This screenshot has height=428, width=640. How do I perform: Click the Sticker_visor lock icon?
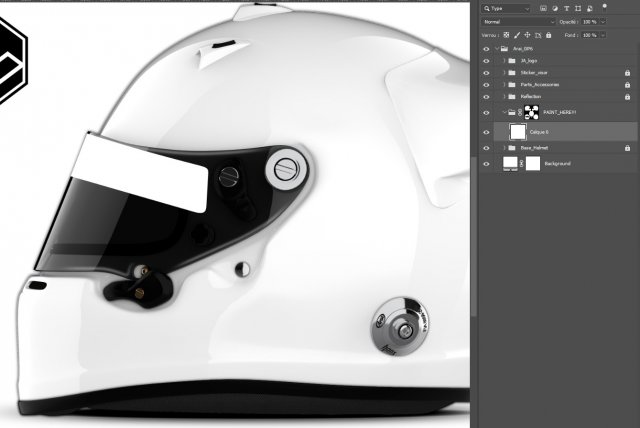pos(627,73)
